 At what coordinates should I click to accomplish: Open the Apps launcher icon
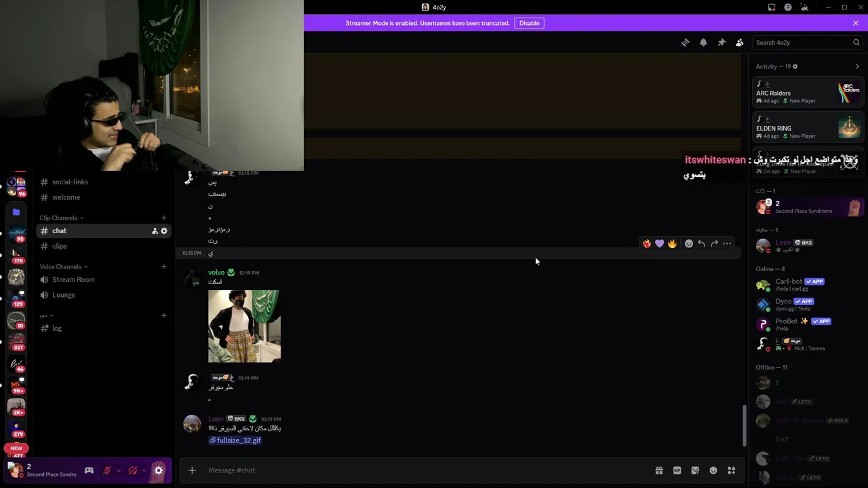tap(731, 470)
